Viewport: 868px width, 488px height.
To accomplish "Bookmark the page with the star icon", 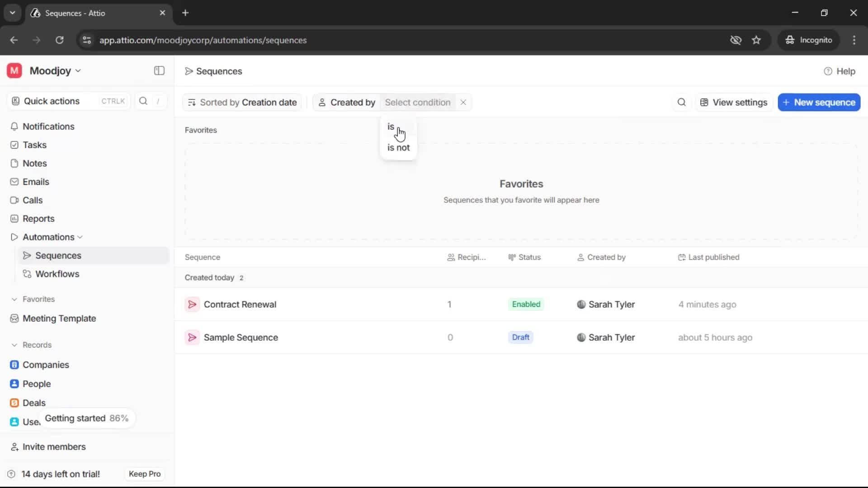I will [756, 40].
